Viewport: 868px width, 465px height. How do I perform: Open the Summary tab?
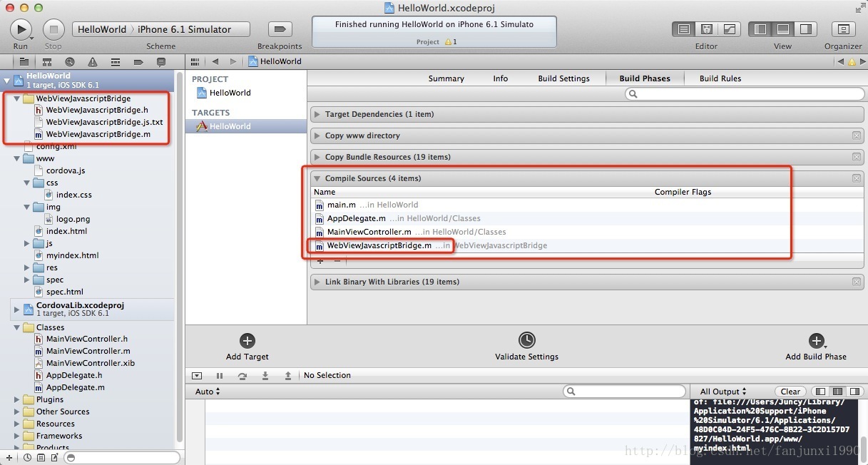pos(446,78)
